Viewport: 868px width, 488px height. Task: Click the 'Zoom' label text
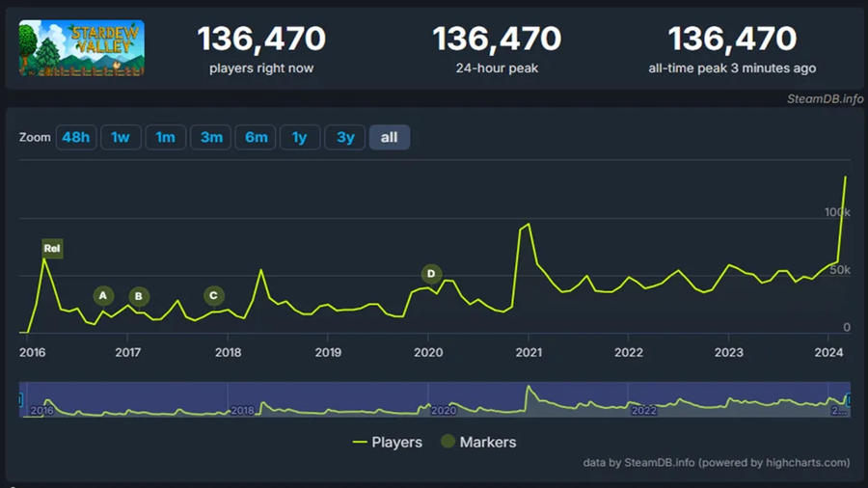[35, 137]
